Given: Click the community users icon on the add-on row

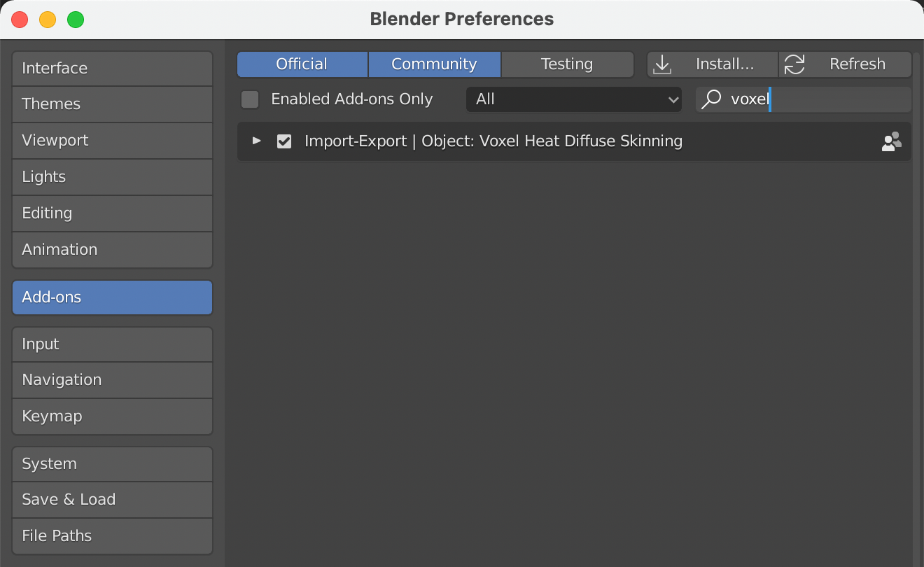Looking at the screenshot, I should (x=891, y=141).
